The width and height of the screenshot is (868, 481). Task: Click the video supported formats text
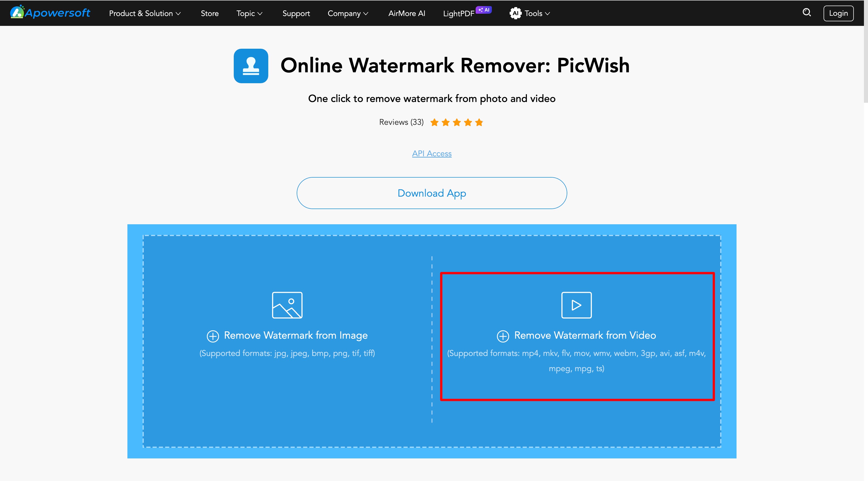point(577,361)
